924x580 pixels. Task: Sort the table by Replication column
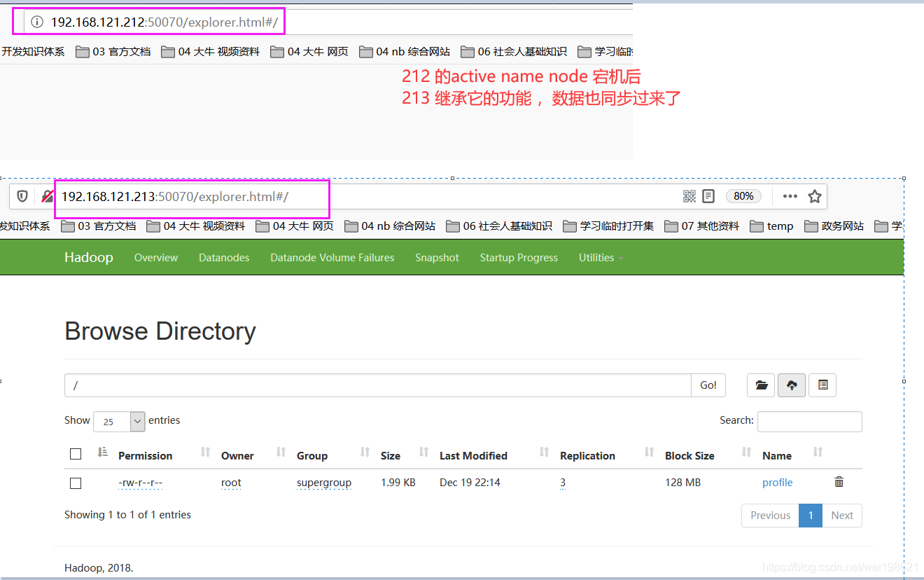tap(649, 453)
